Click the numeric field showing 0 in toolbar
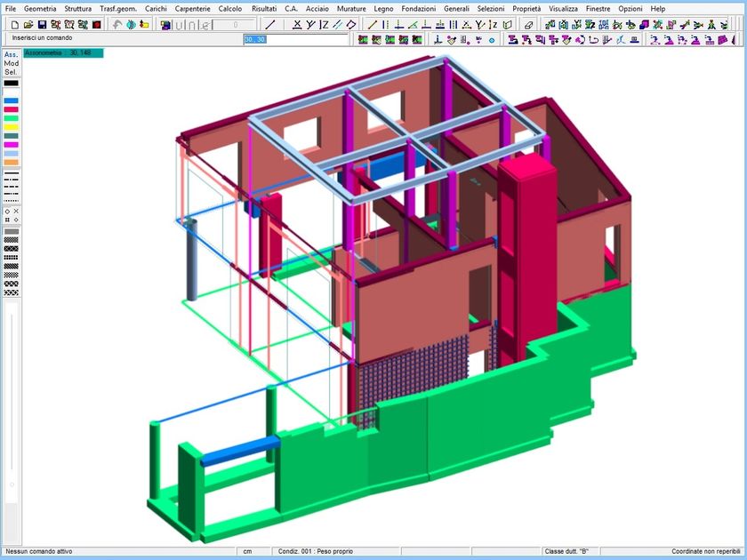Image resolution: width=747 pixels, height=560 pixels. coord(235,25)
